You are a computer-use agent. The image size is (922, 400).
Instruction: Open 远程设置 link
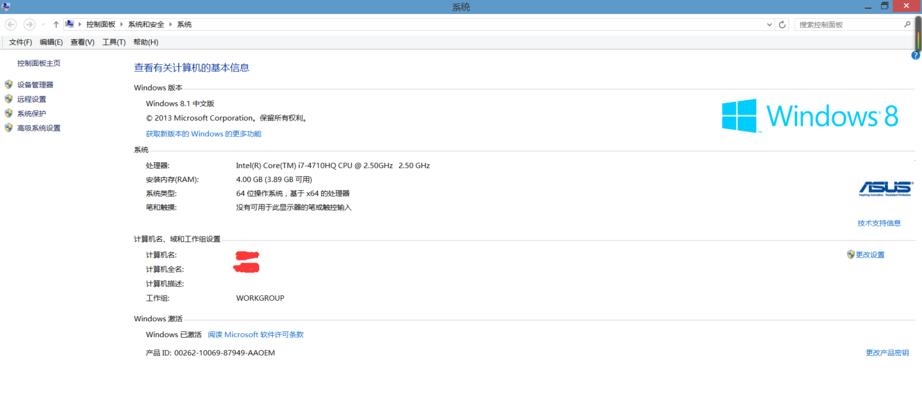32,99
